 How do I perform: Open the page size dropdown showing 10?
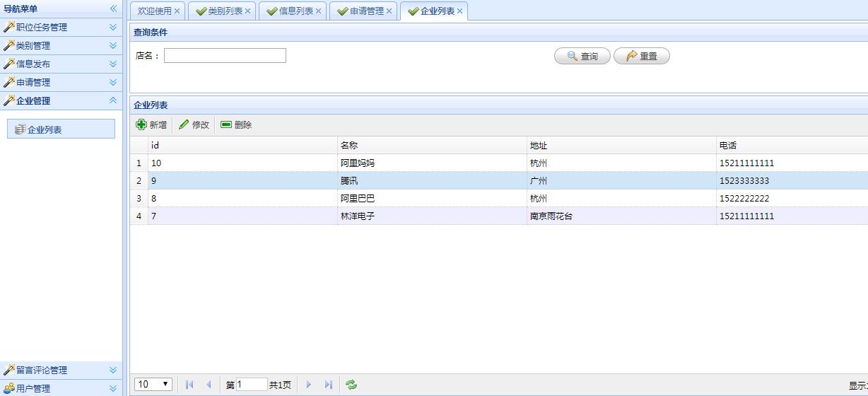coord(153,384)
